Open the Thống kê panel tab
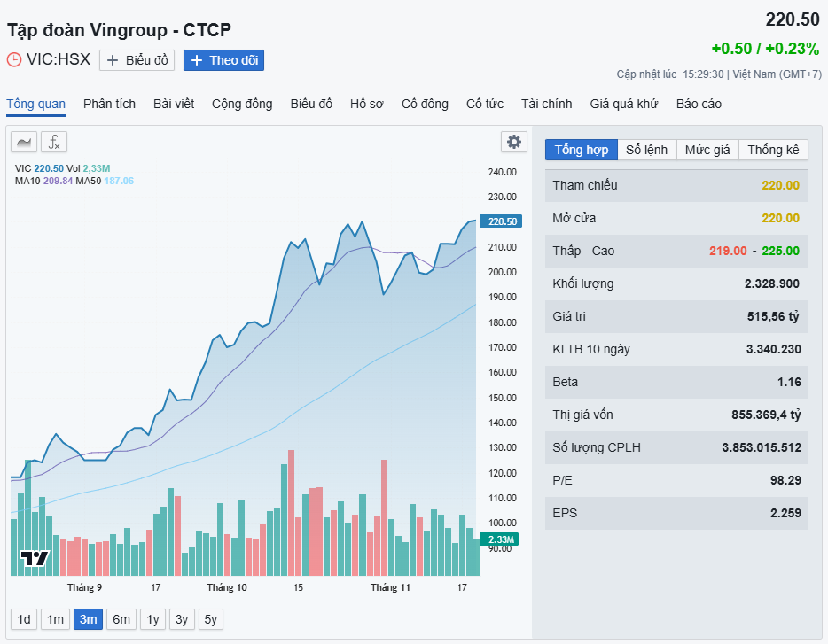 pos(773,150)
